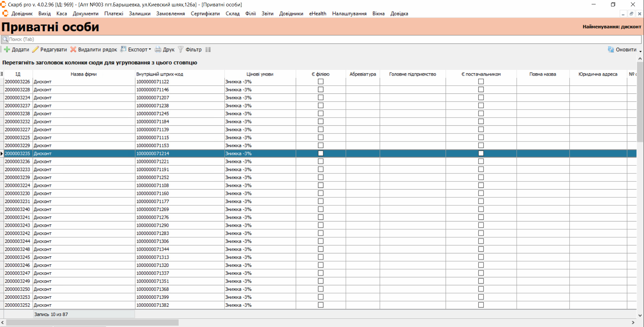Open toolbar overflow arrow beside Оновити
The width and height of the screenshot is (644, 327).
[x=641, y=51]
